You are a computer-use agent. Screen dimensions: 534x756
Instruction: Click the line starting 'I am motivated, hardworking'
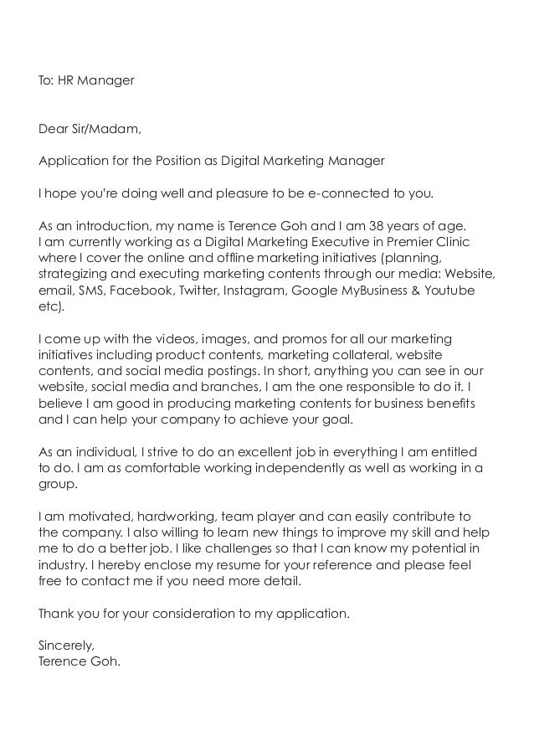click(x=254, y=517)
